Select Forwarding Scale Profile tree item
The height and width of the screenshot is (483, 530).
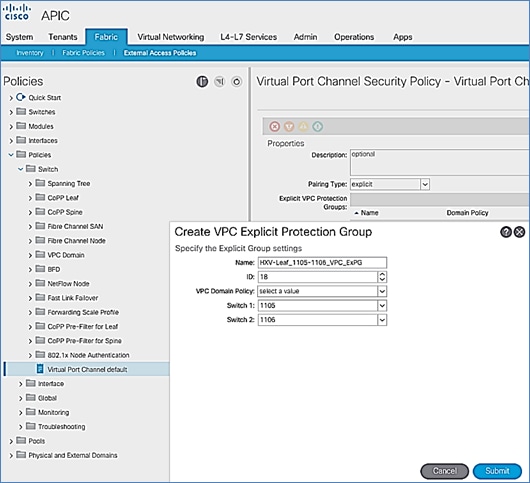(x=83, y=312)
